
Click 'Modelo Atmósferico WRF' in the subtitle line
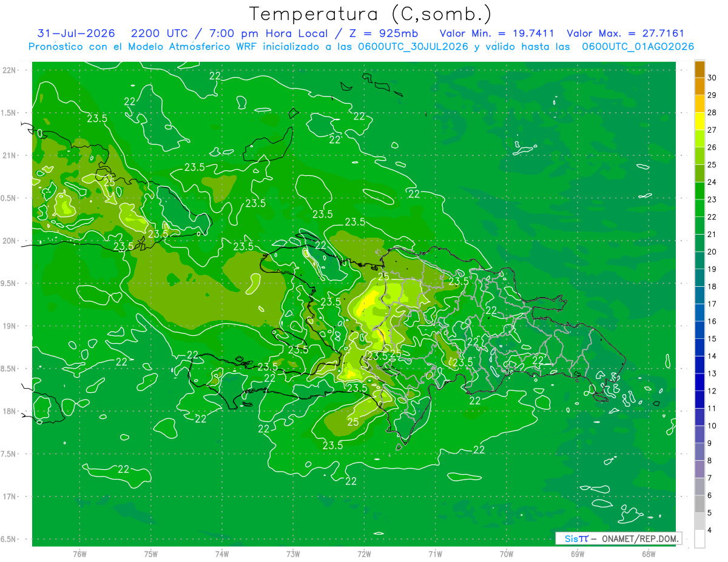click(x=193, y=47)
